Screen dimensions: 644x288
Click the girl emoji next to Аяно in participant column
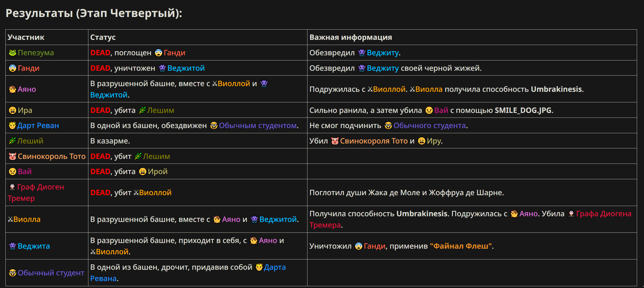13,89
